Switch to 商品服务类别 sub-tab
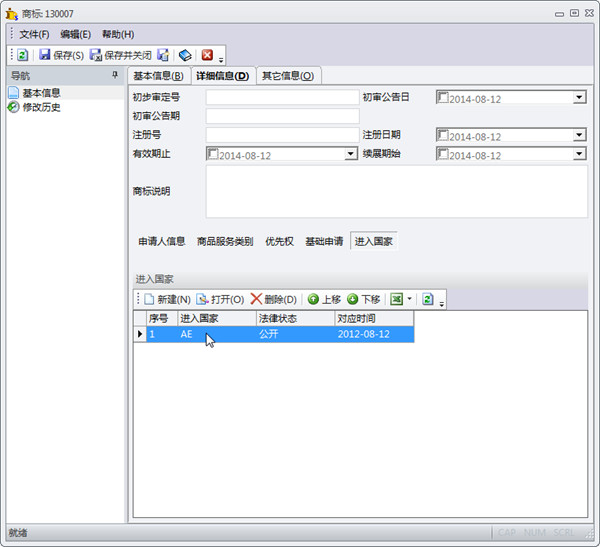This screenshot has width=600, height=547. click(225, 241)
